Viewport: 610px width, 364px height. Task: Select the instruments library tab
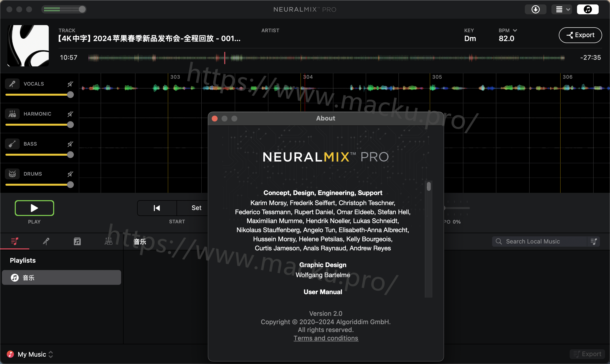pos(109,241)
